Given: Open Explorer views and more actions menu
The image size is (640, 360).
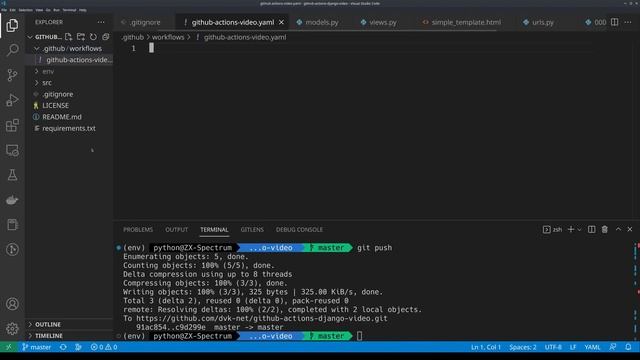Looking at the screenshot, I should click(x=101, y=22).
